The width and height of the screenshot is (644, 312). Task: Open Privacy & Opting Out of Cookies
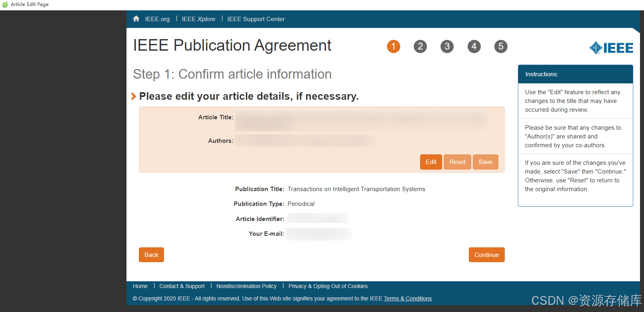pos(328,286)
